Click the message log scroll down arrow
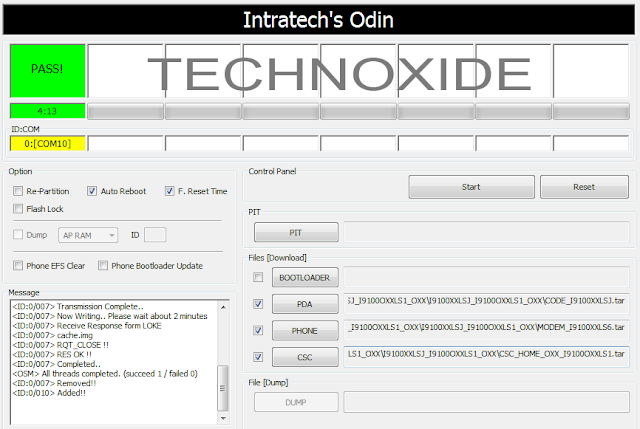 click(x=223, y=418)
